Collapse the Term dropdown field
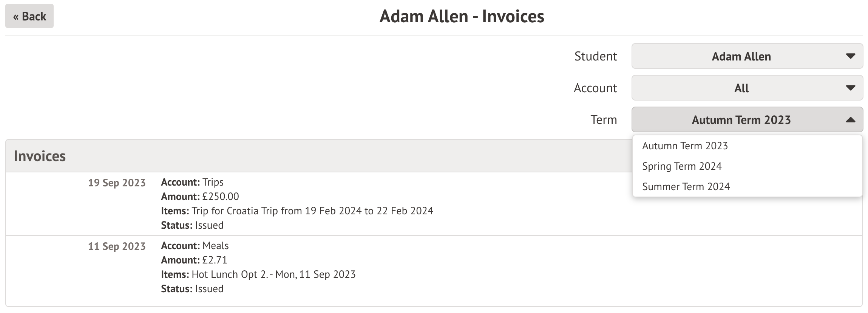The width and height of the screenshot is (868, 313). coord(740,120)
